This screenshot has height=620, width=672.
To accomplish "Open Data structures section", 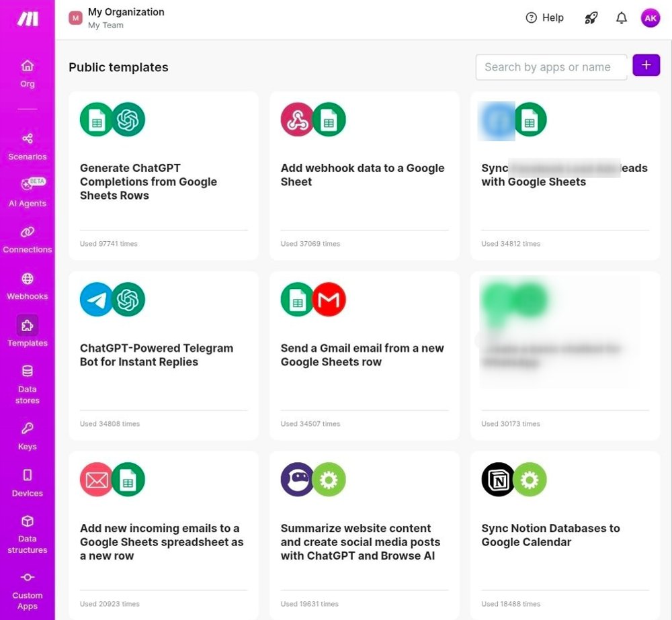I will point(28,533).
